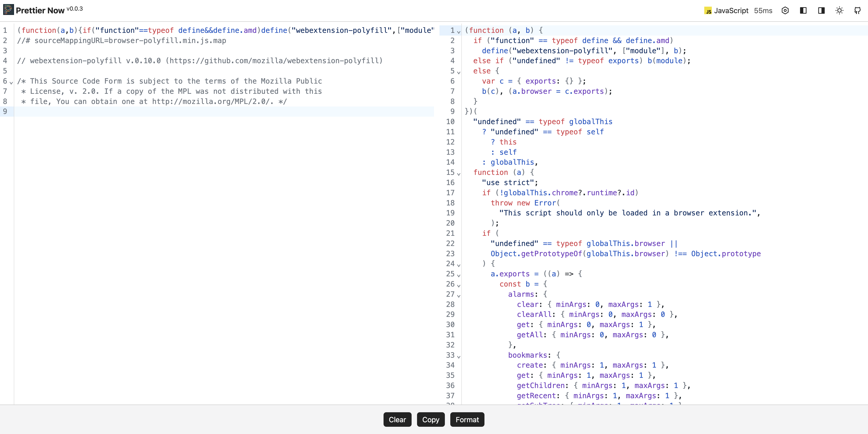Collapse the comment block at input line 6
Viewport: 868px width, 434px height.
click(x=11, y=82)
